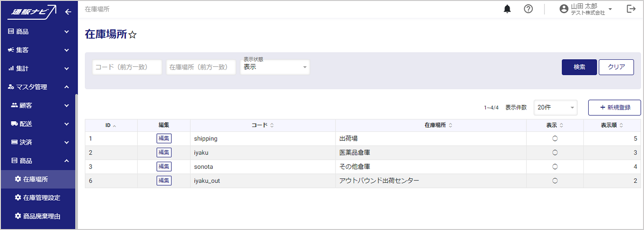The height and width of the screenshot is (230, 644).
Task: Open the help question mark icon
Action: point(528,9)
